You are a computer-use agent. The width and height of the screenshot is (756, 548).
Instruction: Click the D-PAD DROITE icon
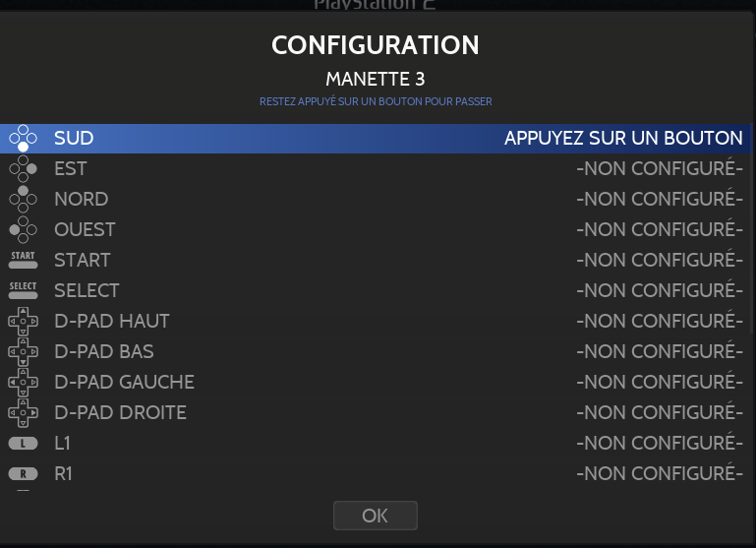[x=23, y=413]
